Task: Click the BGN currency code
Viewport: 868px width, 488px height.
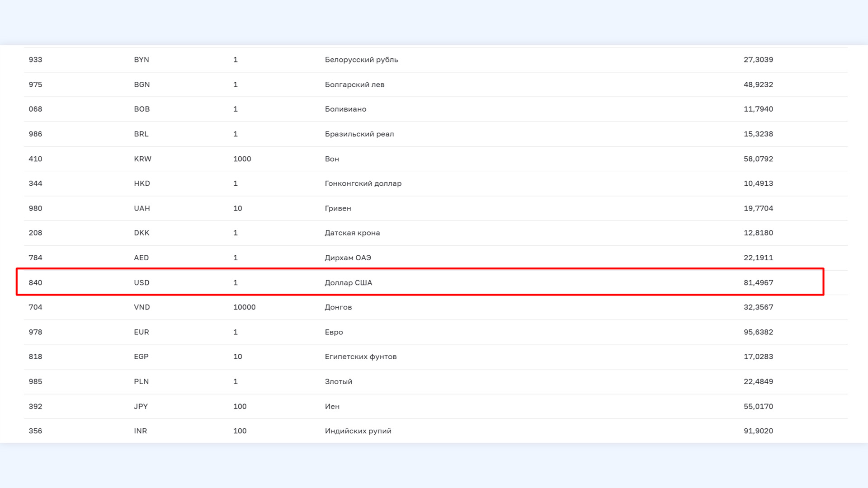Action: click(142, 84)
